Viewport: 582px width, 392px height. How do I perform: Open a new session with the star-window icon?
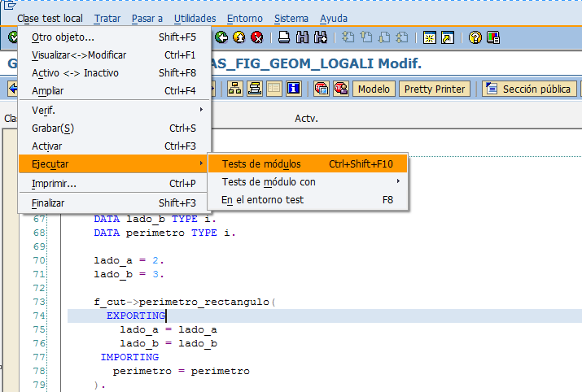(x=430, y=37)
